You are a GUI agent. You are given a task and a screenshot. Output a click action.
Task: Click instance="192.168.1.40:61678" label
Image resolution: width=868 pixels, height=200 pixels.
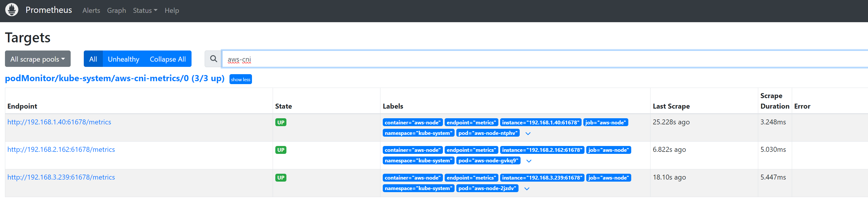point(540,123)
